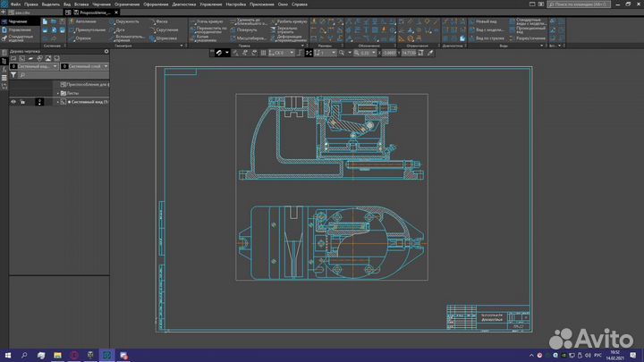Open the Windows Start menu
644x362 pixels.
pyautogui.click(x=8, y=356)
